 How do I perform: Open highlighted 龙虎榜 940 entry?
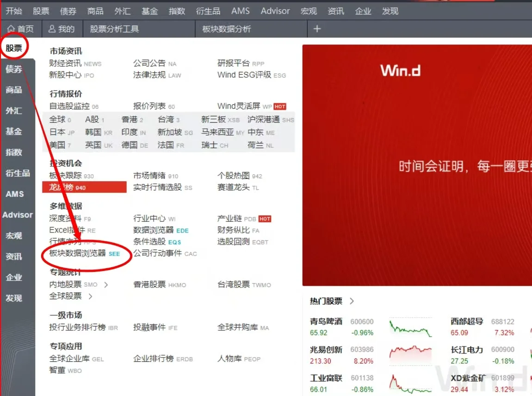point(84,187)
